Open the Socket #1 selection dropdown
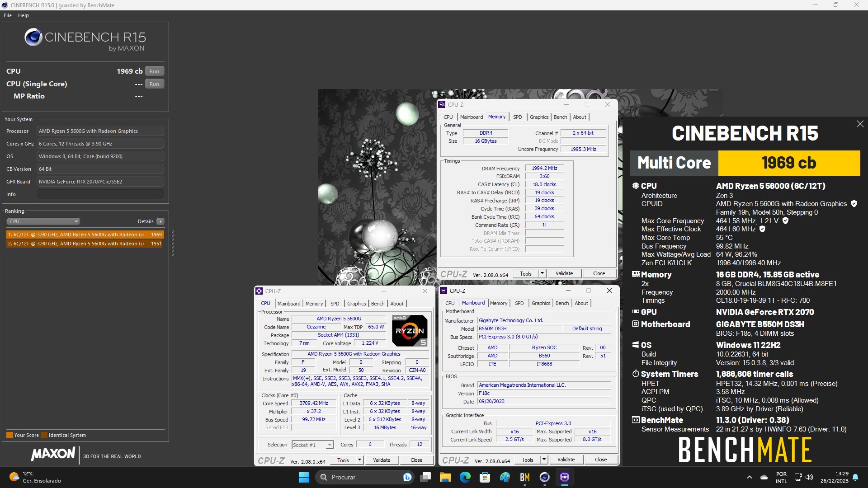Screen dimensions: 868x488 pyautogui.click(x=312, y=445)
